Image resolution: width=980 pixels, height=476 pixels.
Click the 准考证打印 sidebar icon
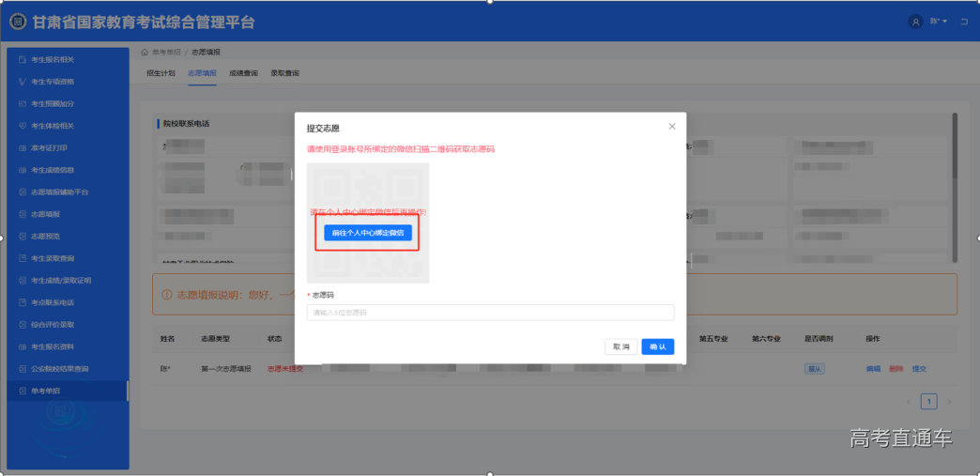pos(23,148)
